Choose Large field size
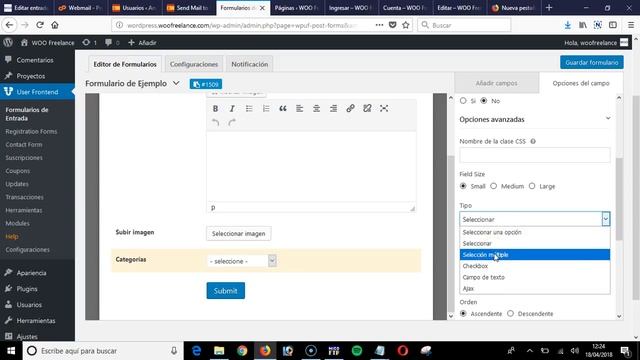 click(x=532, y=186)
